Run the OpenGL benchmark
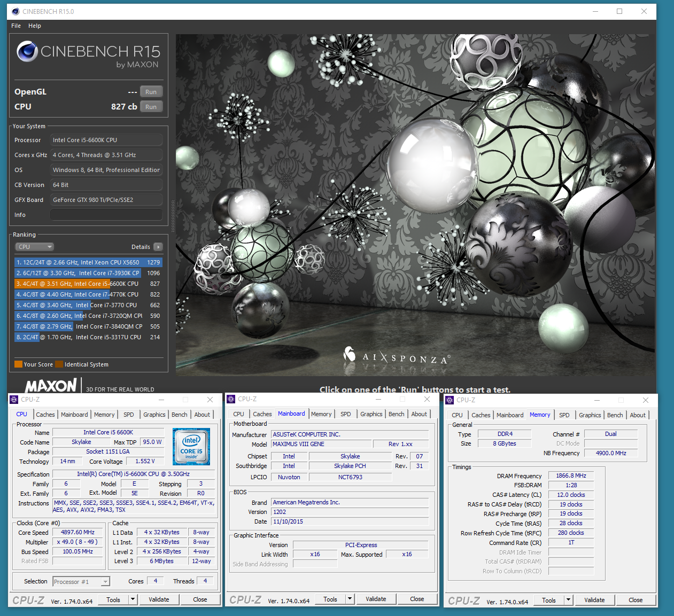Image resolution: width=674 pixels, height=616 pixels. point(151,92)
